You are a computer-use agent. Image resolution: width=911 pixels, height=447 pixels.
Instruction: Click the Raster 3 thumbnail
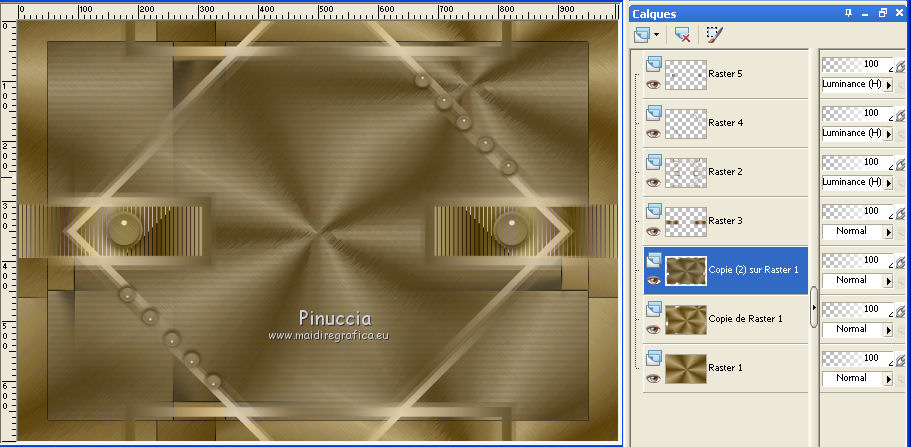coord(686,221)
